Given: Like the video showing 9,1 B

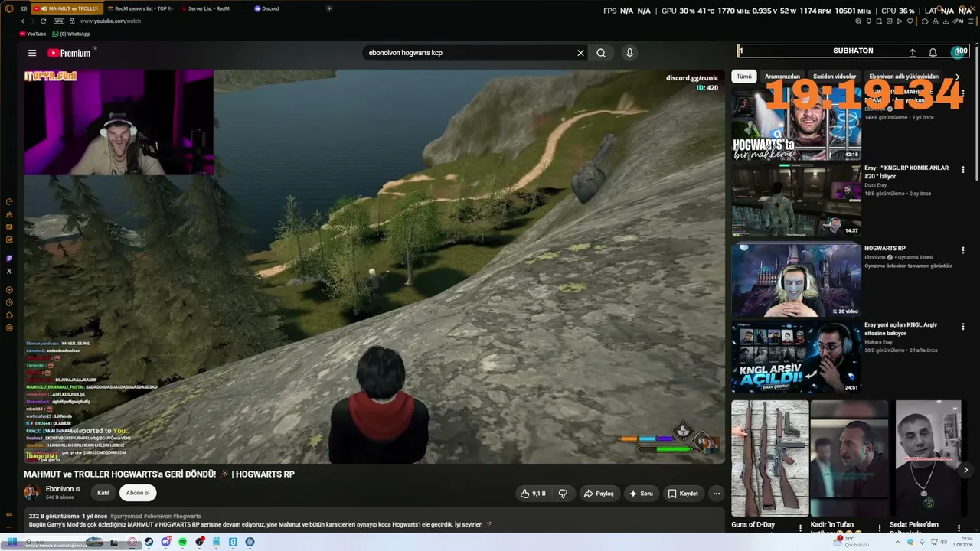Looking at the screenshot, I should coord(533,494).
